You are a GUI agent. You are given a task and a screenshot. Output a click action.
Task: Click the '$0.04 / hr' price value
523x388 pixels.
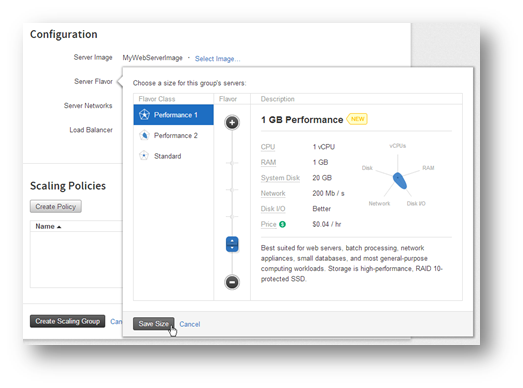[x=327, y=224]
